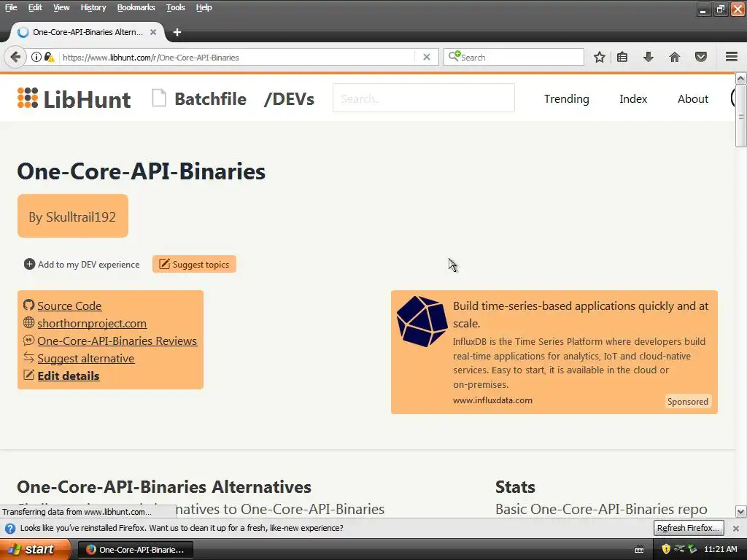This screenshot has height=560, width=747.
Task: Click the Refresh Firefox button
Action: (689, 528)
